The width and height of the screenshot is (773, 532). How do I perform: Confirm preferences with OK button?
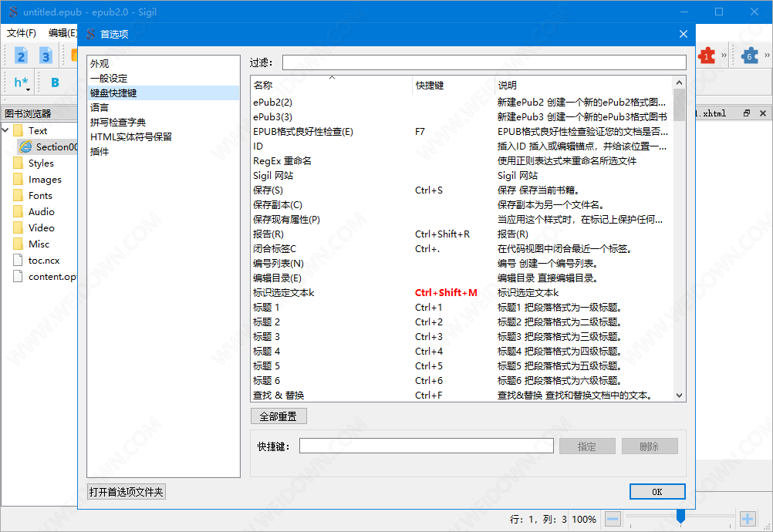657,492
